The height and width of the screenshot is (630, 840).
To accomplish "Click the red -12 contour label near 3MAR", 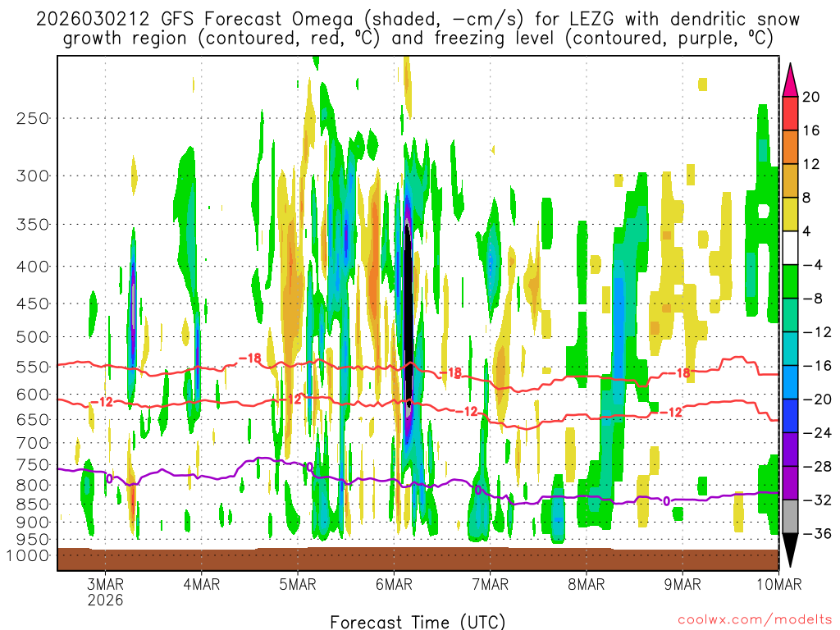I will (102, 402).
